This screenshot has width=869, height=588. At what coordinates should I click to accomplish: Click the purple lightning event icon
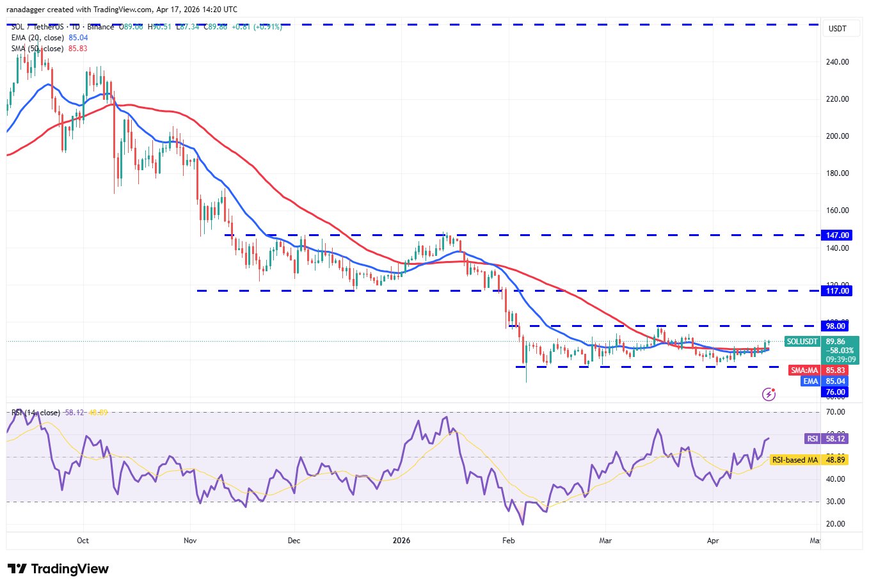click(x=769, y=394)
